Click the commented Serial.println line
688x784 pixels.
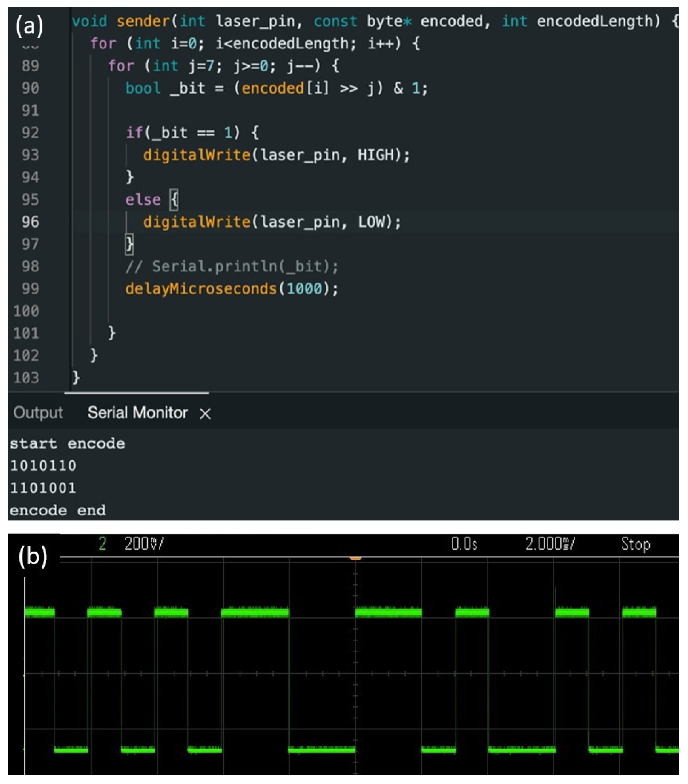(232, 266)
